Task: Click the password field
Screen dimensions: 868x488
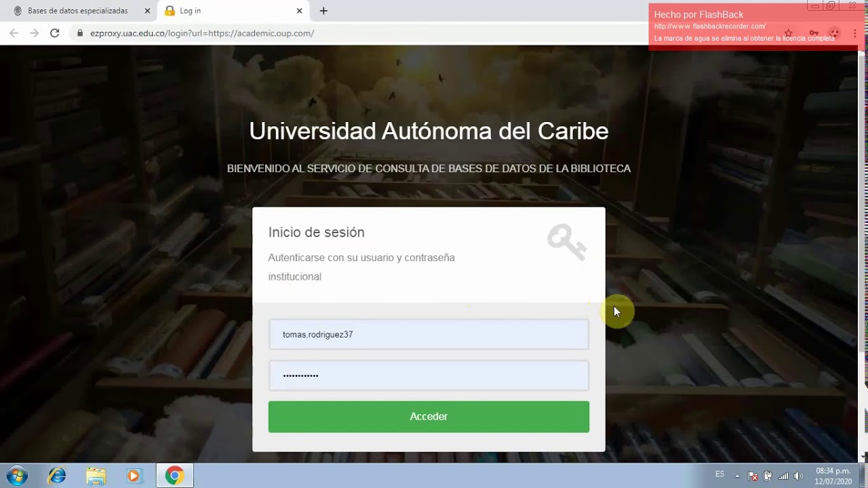Action: coord(429,375)
